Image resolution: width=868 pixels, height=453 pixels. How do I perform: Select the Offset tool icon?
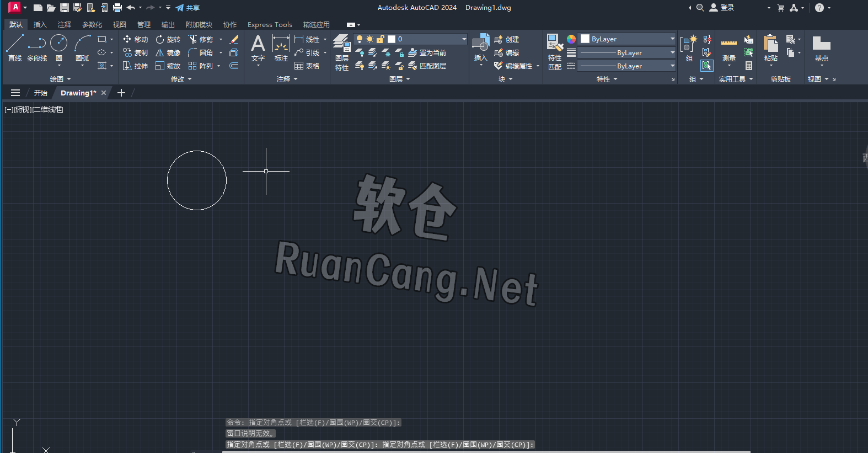234,66
